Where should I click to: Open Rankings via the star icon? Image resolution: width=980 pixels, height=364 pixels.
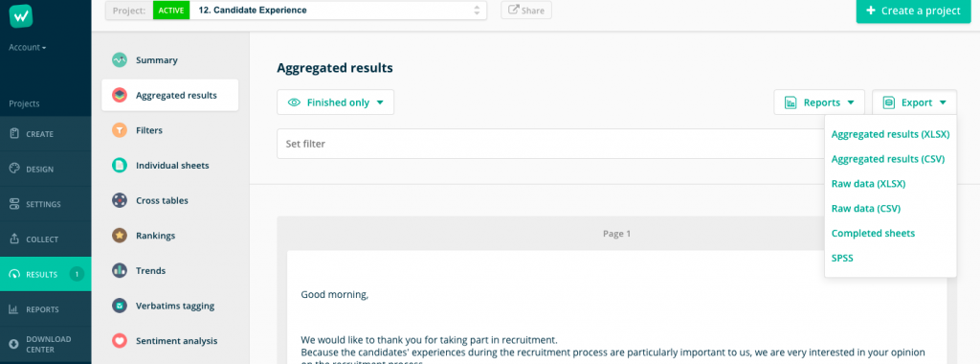coord(120,235)
